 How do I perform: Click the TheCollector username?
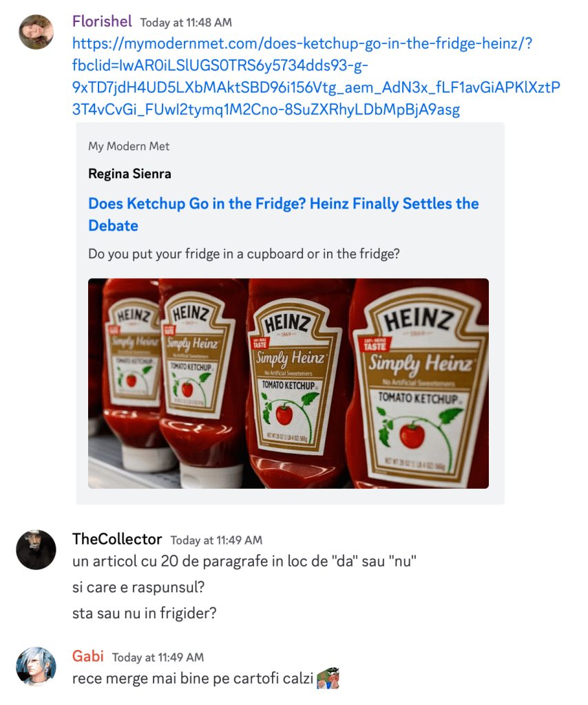click(x=117, y=539)
